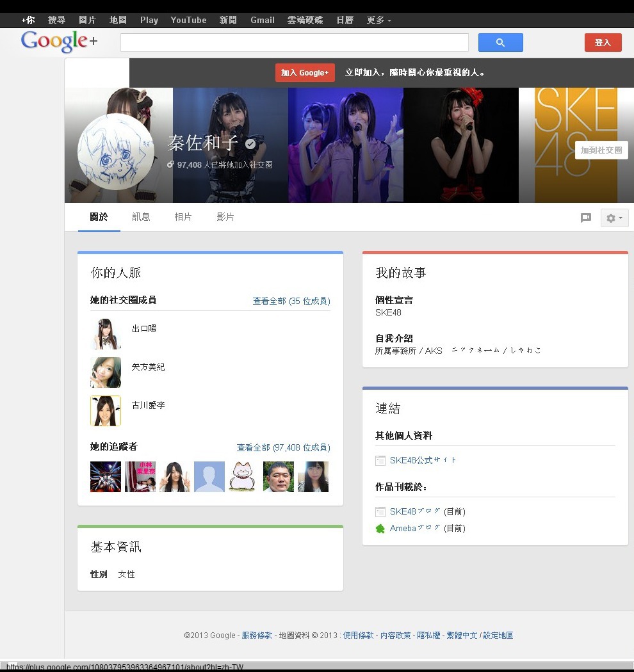634x672 pixels.
Task: Click the white cat follower avatar
Action: pyautogui.click(x=243, y=477)
